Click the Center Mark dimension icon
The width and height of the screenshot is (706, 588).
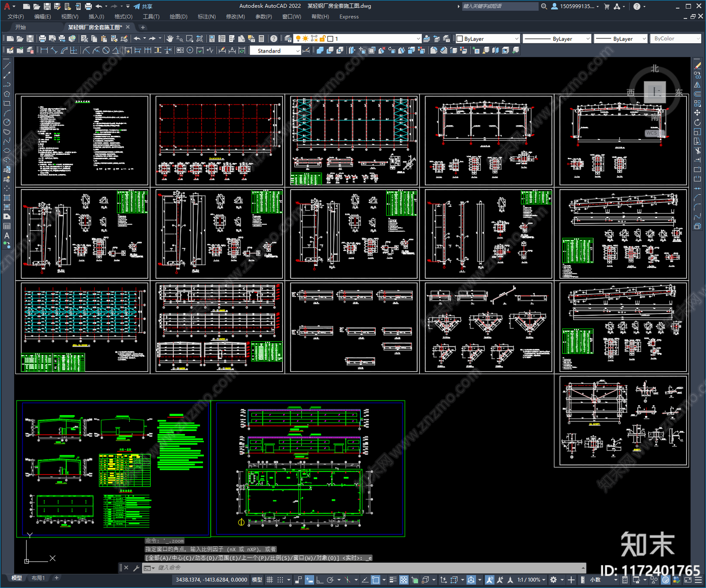(190, 50)
